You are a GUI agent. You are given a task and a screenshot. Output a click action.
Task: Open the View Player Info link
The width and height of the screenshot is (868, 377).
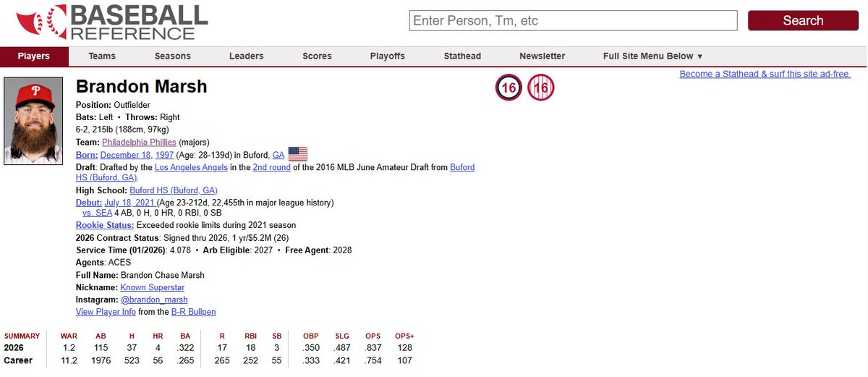[x=106, y=312]
